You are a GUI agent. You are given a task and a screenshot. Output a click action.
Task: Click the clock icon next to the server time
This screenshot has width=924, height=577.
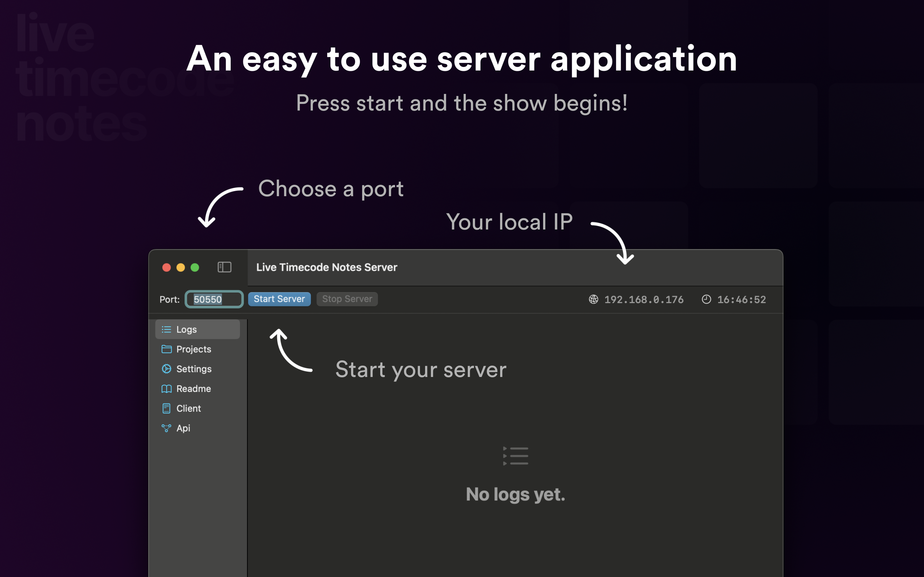point(706,299)
